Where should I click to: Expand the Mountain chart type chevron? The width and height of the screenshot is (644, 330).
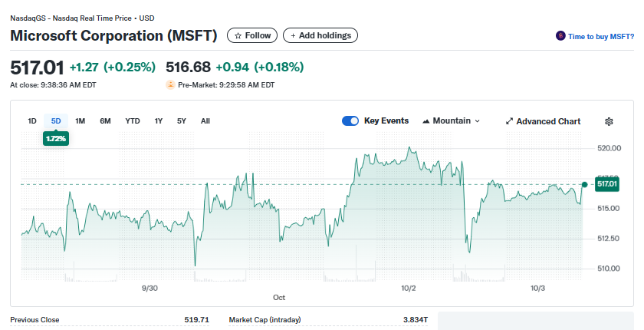(x=478, y=121)
